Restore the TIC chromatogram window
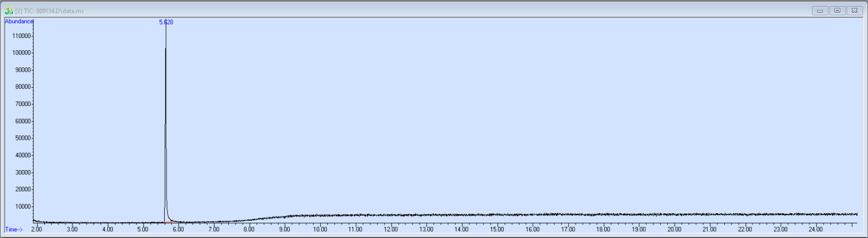Viewport: 868px width, 238px height. tap(837, 10)
